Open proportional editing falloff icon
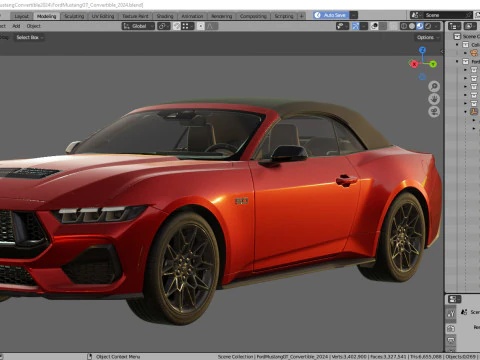 211,26
